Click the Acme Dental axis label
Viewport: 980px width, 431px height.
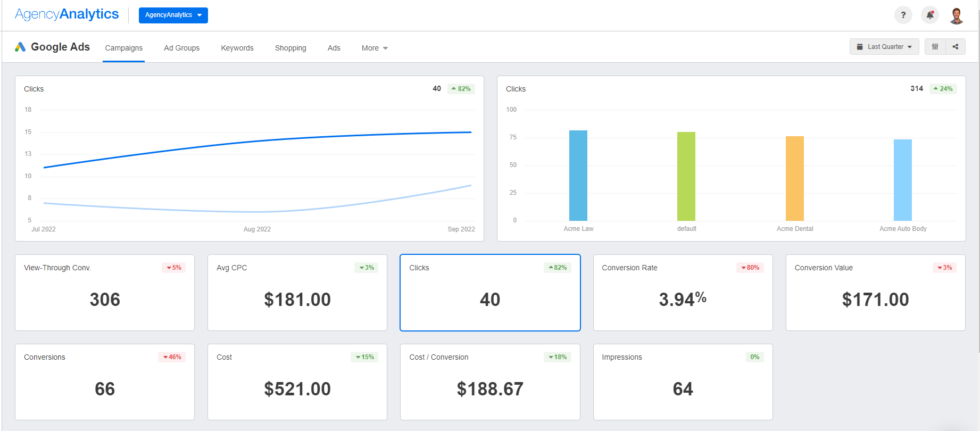pyautogui.click(x=795, y=229)
